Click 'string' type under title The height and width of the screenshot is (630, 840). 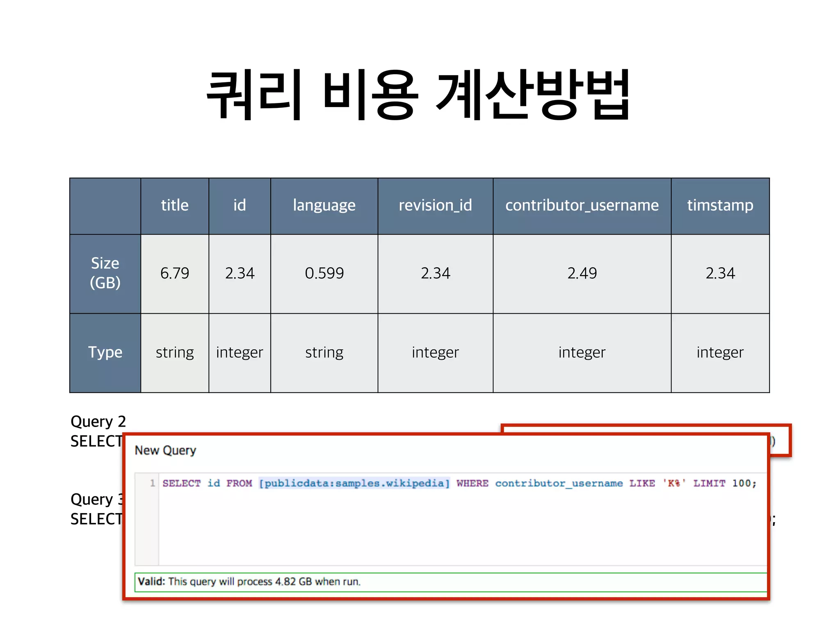coord(175,353)
